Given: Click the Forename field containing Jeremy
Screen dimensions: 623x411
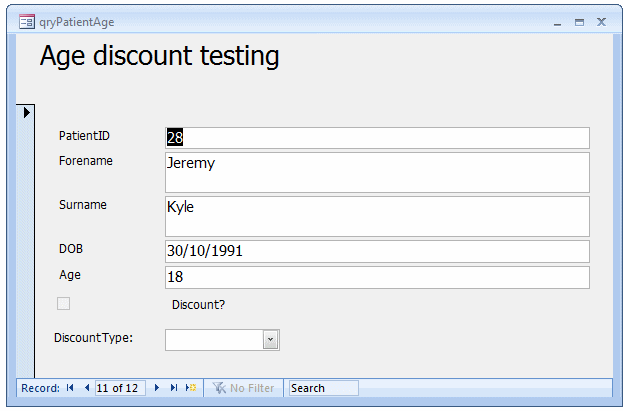Looking at the screenshot, I should (377, 172).
